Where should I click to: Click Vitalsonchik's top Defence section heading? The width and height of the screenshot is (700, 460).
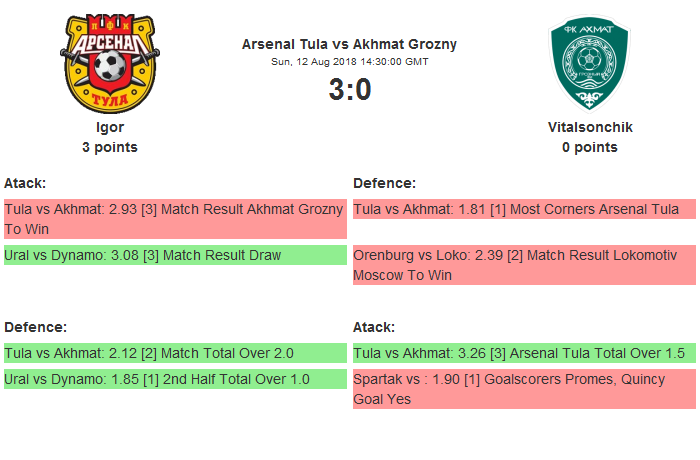(x=384, y=183)
